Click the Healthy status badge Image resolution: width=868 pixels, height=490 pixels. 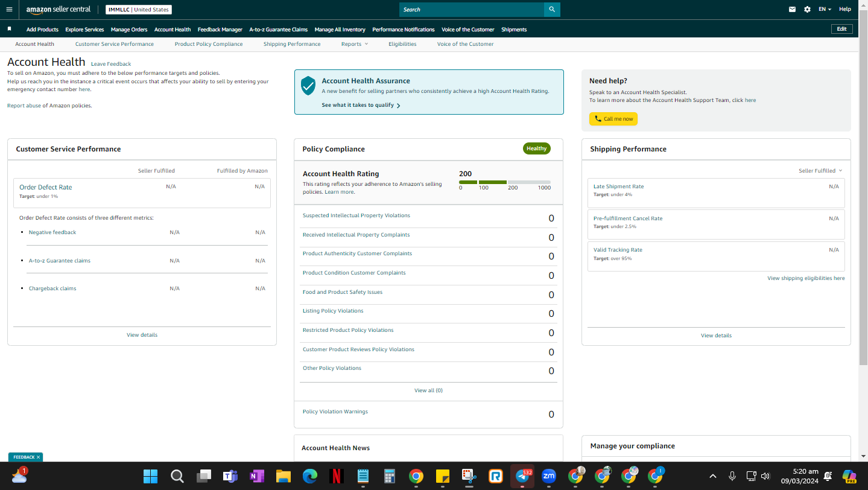537,148
